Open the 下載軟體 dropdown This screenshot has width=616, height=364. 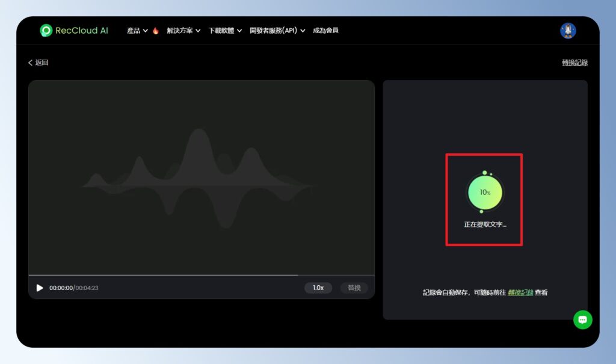tap(221, 30)
